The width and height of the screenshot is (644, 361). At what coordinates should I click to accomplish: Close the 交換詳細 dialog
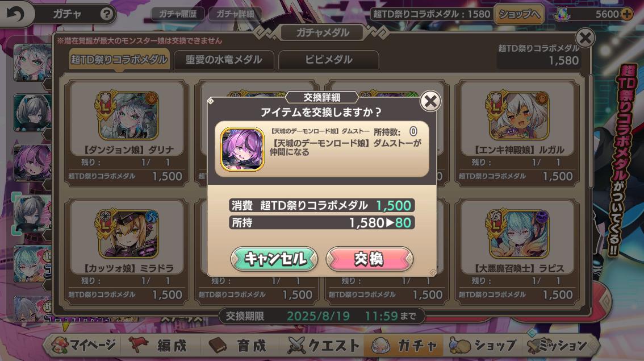pos(430,101)
